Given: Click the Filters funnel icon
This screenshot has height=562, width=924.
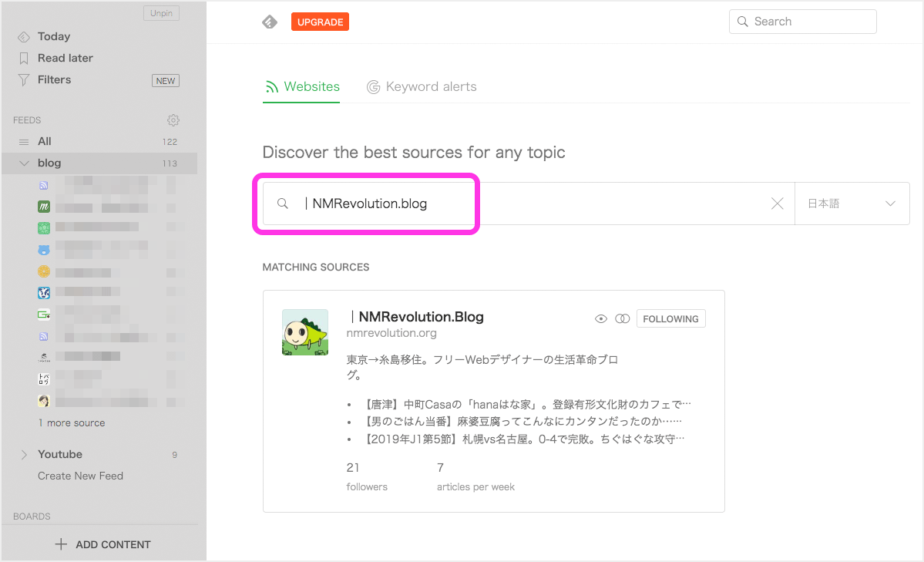Looking at the screenshot, I should (x=24, y=80).
